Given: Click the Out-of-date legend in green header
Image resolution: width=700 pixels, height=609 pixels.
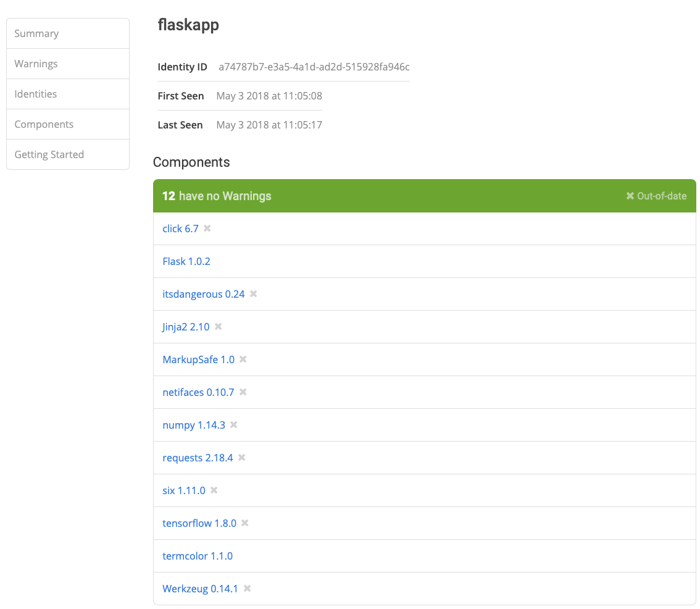Looking at the screenshot, I should coord(656,196).
